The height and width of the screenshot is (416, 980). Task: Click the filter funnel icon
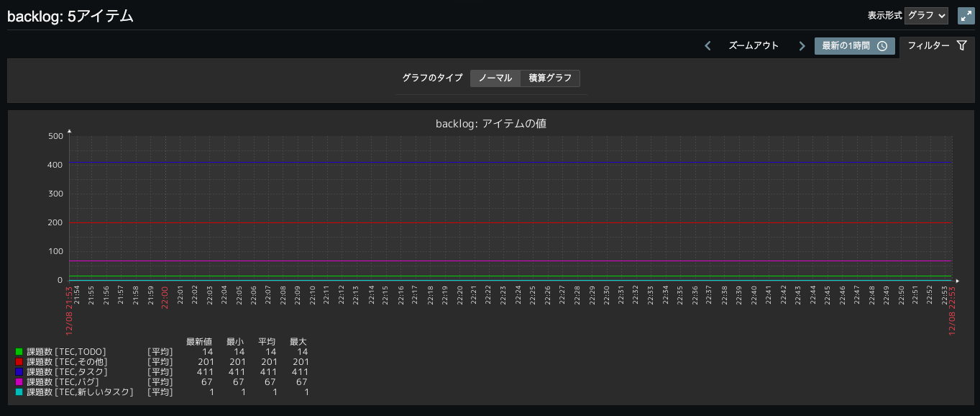(x=961, y=46)
